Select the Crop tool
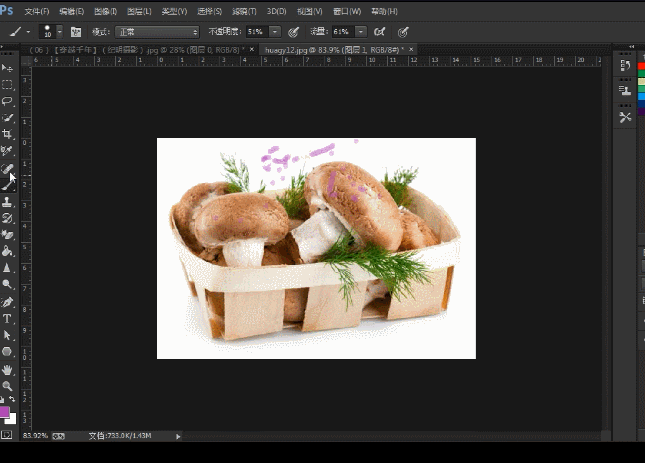The height and width of the screenshot is (463, 645). pyautogui.click(x=7, y=134)
